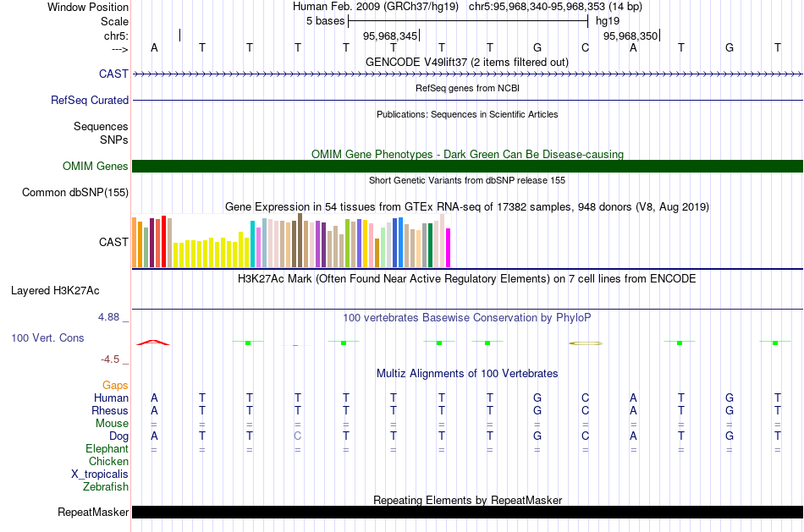Click the black RepeatMasker track bar
Viewport: 804px width, 532px height.
(467, 512)
